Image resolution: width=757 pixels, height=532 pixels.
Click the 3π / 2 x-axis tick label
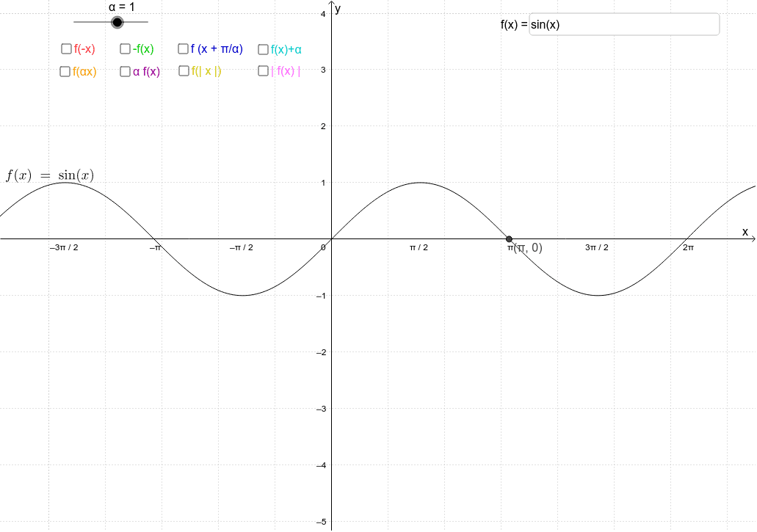click(597, 247)
